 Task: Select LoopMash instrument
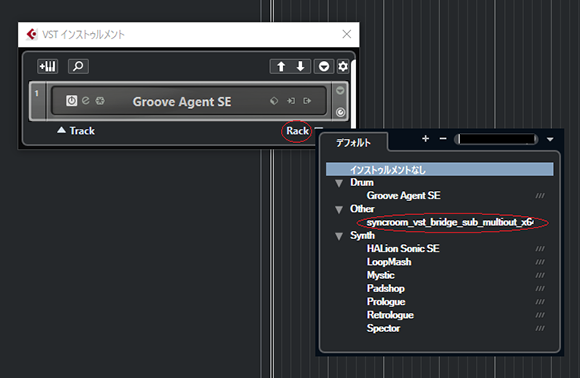(x=389, y=262)
